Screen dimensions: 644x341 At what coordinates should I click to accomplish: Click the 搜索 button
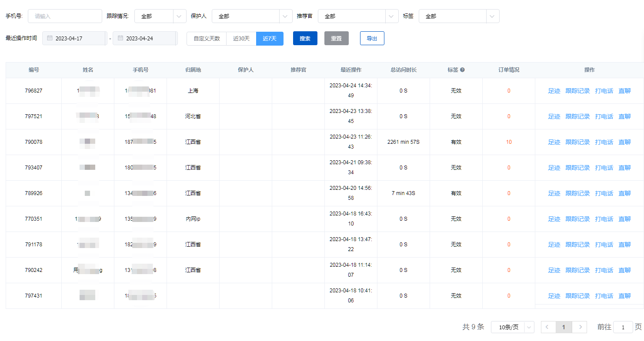click(x=305, y=38)
